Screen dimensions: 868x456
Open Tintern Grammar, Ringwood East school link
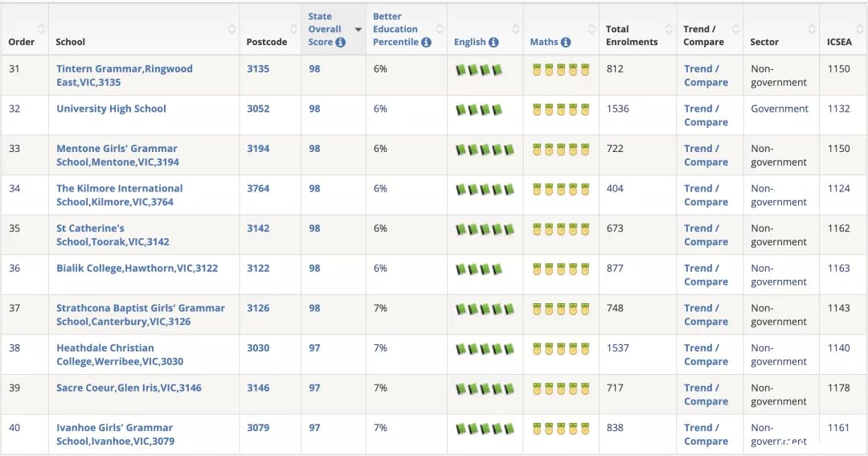[125, 76]
